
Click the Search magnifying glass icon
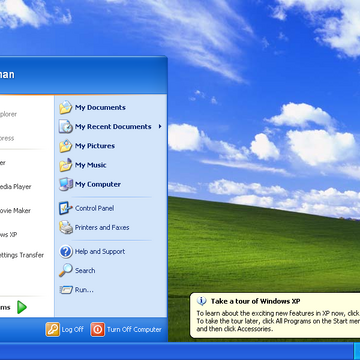pyautogui.click(x=66, y=271)
